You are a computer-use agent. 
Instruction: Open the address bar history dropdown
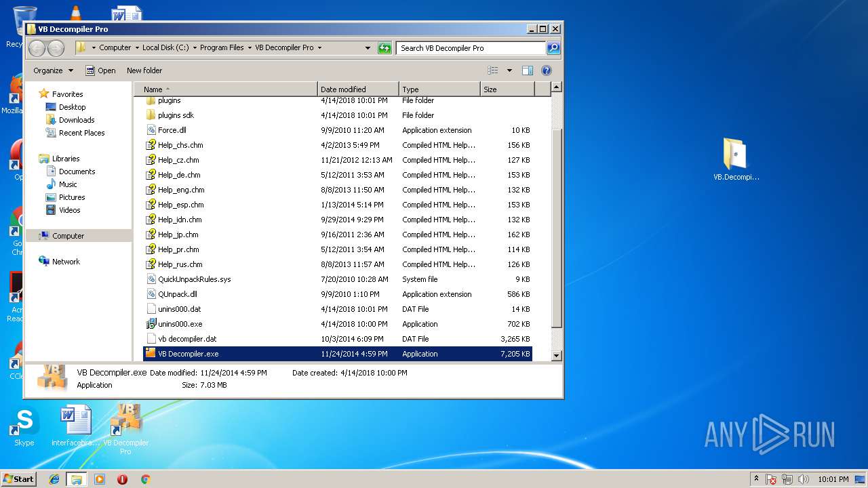click(x=368, y=48)
